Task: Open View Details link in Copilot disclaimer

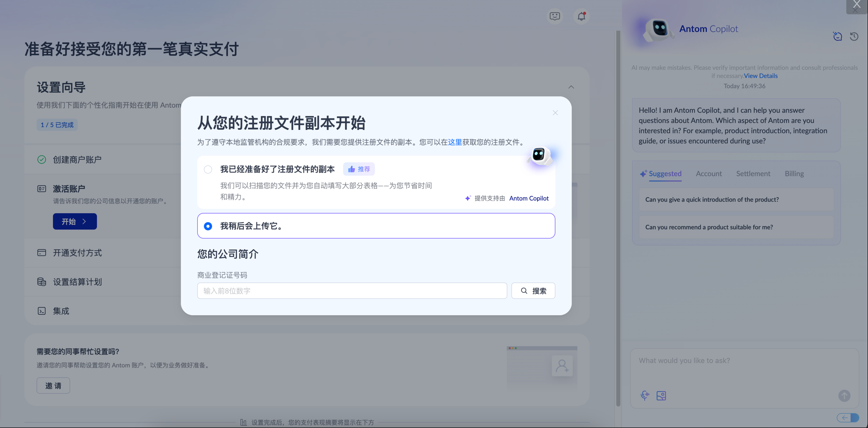Action: tap(761, 76)
